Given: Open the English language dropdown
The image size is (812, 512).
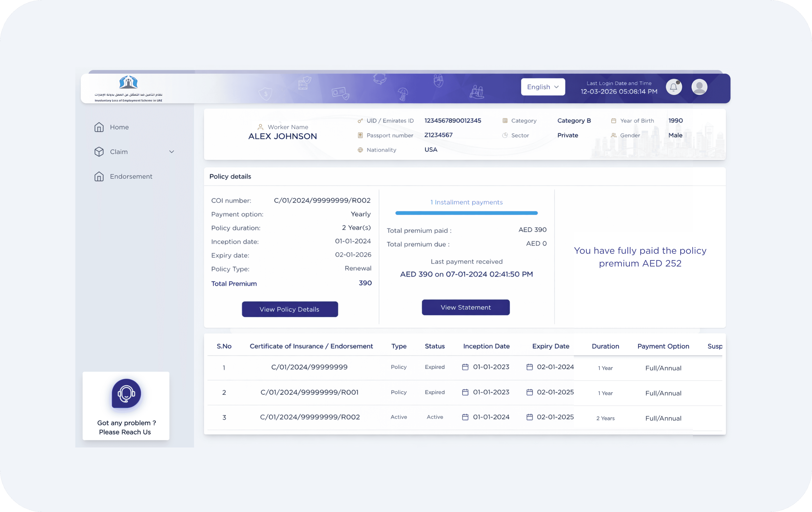Looking at the screenshot, I should point(543,87).
